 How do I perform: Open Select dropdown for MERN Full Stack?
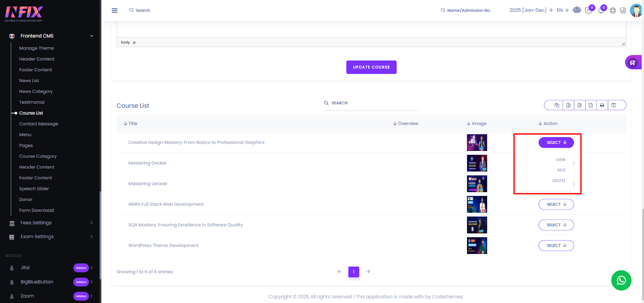556,204
